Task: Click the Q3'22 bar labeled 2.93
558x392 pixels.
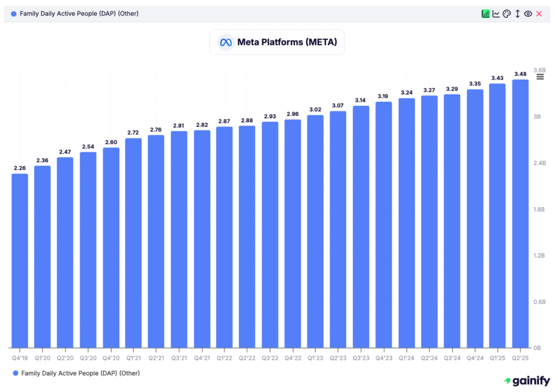Action: click(270, 234)
